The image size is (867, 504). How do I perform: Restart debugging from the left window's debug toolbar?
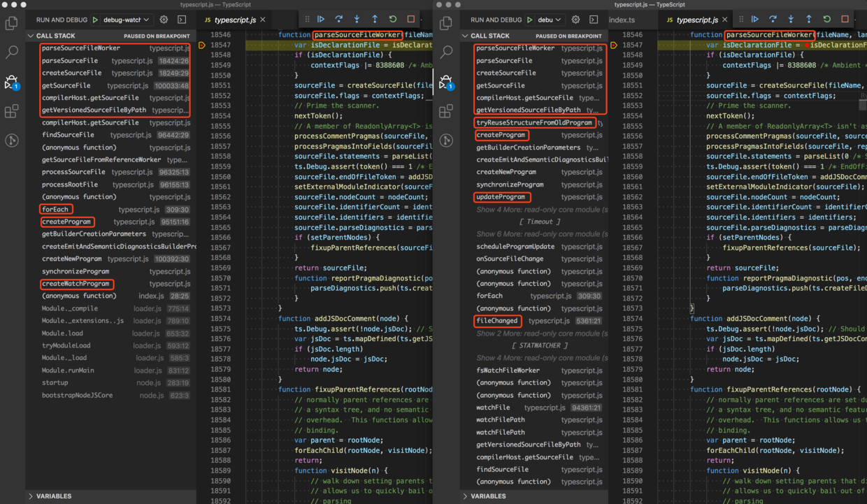tap(393, 20)
